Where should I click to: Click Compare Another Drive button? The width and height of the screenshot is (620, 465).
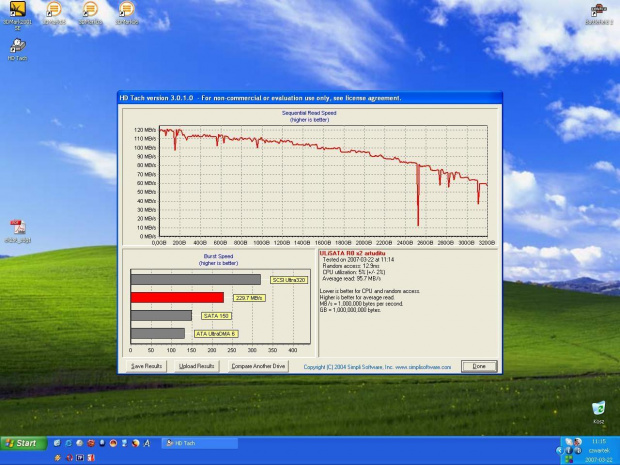tap(258, 366)
